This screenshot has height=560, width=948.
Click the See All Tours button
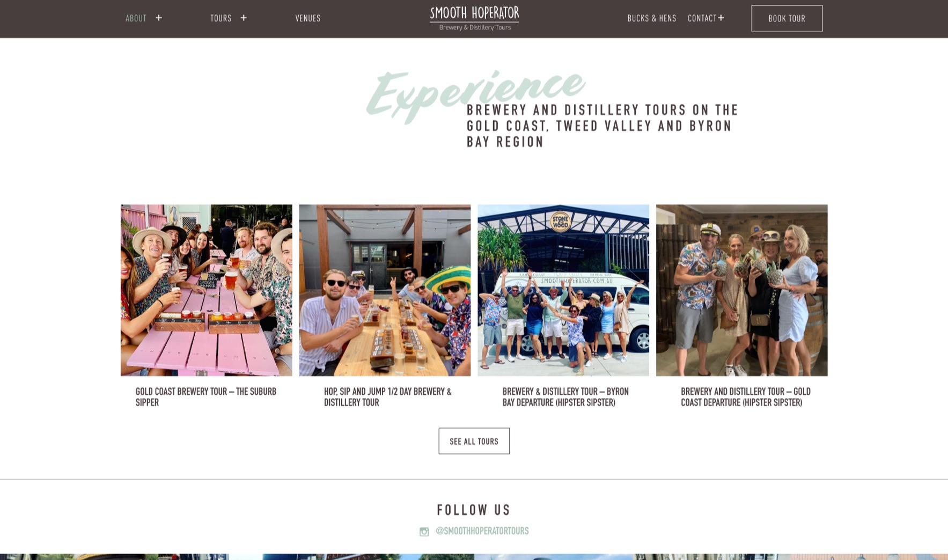click(x=474, y=441)
